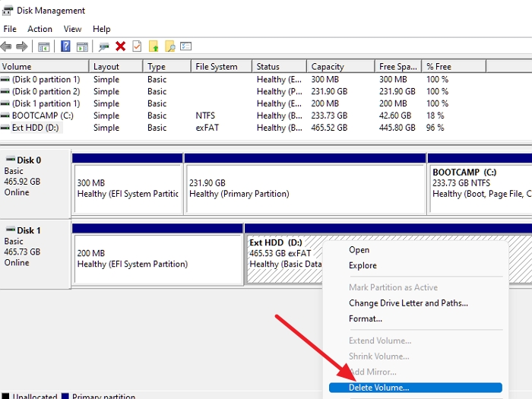Sort by the Volume column header
The height and width of the screenshot is (399, 532).
click(x=44, y=67)
